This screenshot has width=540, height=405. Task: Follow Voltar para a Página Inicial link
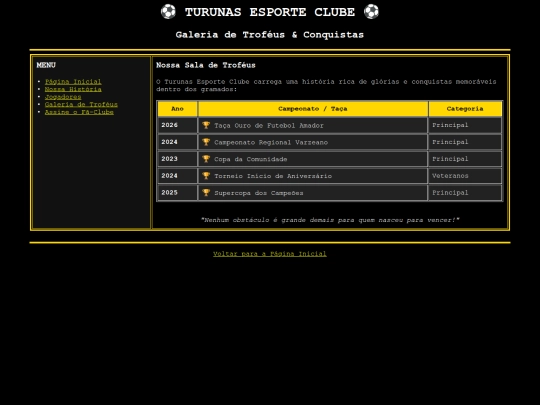coord(270,254)
